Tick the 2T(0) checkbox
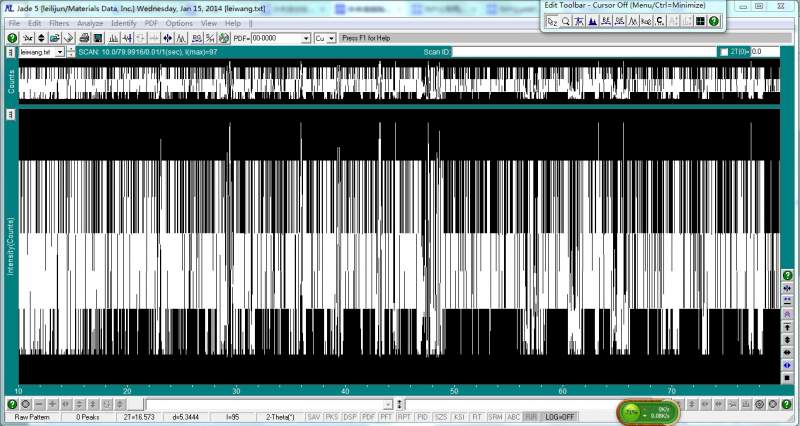This screenshot has width=800, height=426. [724, 52]
